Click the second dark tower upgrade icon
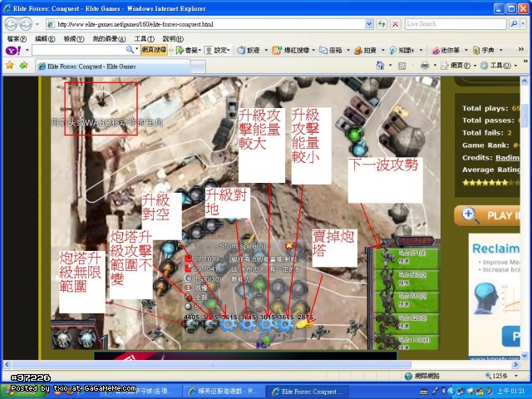 [x=210, y=325]
